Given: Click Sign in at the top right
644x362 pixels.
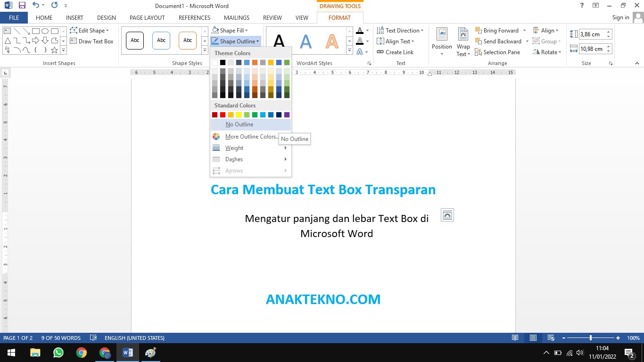Looking at the screenshot, I should coord(620,17).
